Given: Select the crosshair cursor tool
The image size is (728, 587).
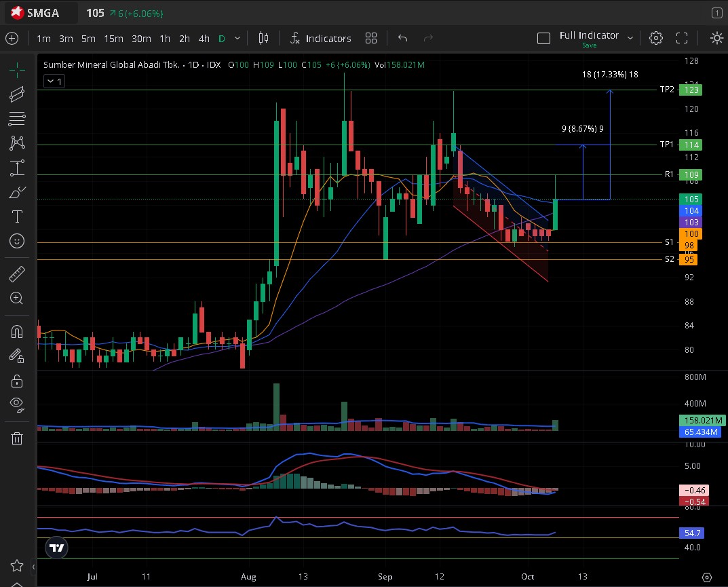Looking at the screenshot, I should [17, 70].
